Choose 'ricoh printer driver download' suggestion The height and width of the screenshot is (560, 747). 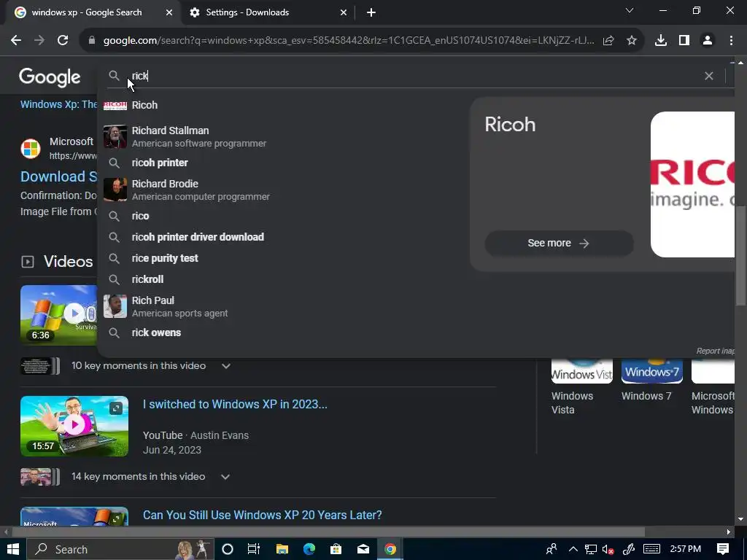click(x=198, y=237)
